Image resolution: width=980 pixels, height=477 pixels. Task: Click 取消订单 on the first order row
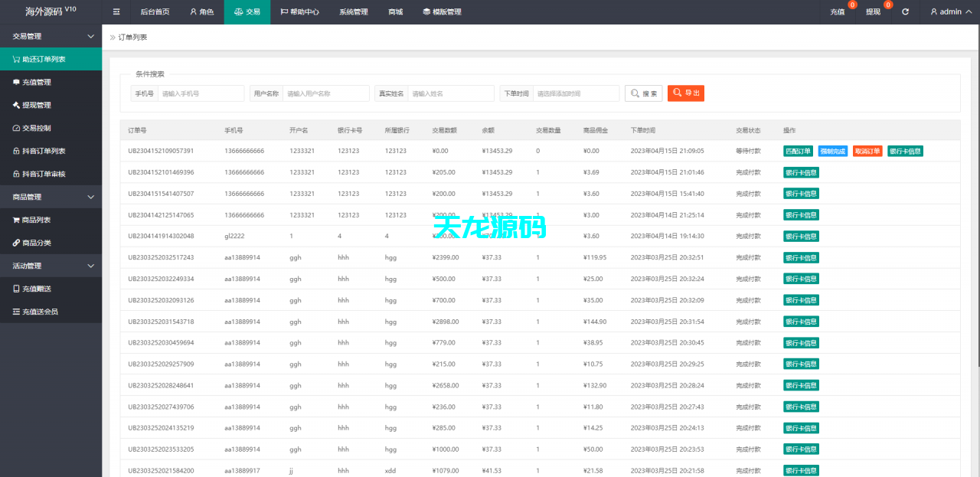[x=868, y=151]
